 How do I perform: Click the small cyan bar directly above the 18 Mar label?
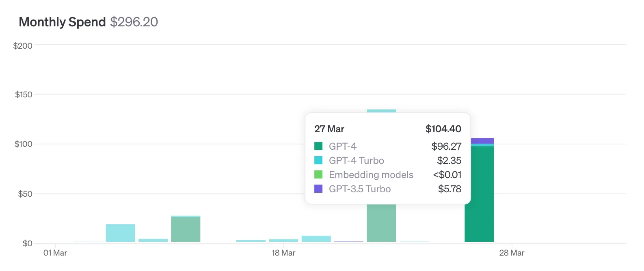point(283,241)
